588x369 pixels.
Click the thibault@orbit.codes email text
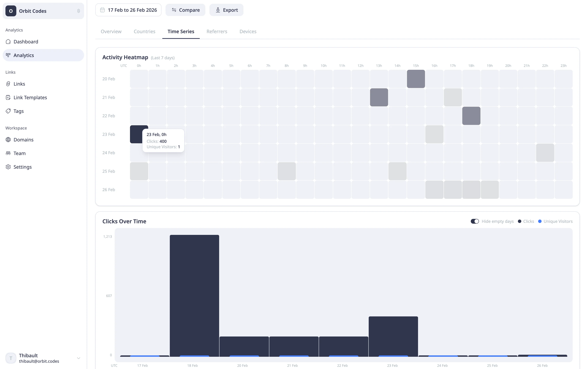tap(39, 361)
